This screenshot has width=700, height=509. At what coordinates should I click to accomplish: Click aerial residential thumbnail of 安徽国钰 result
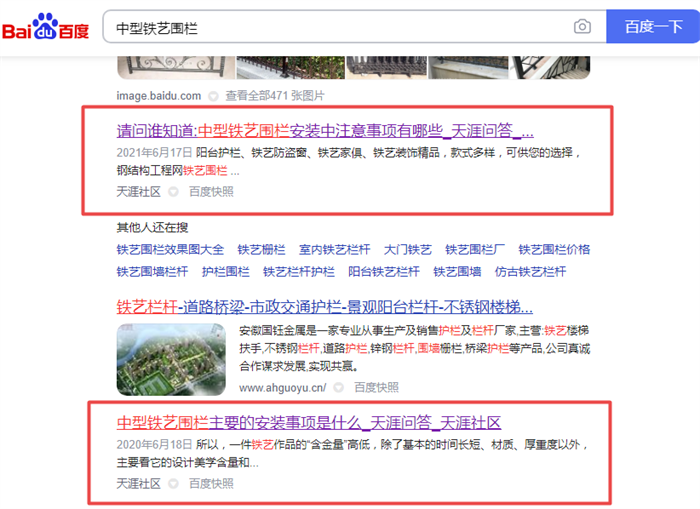pyautogui.click(x=171, y=359)
